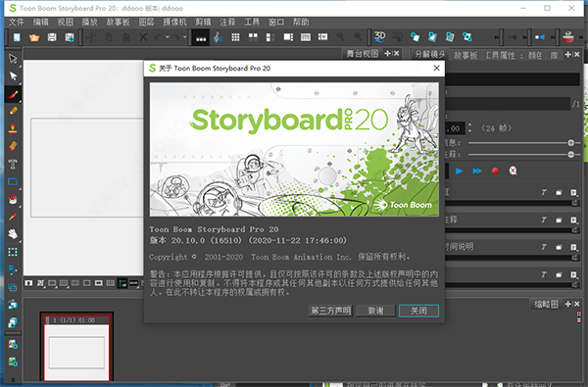Screen dimensions: 588x387
Task: Click the 第三方声明 button
Action: coord(330,311)
